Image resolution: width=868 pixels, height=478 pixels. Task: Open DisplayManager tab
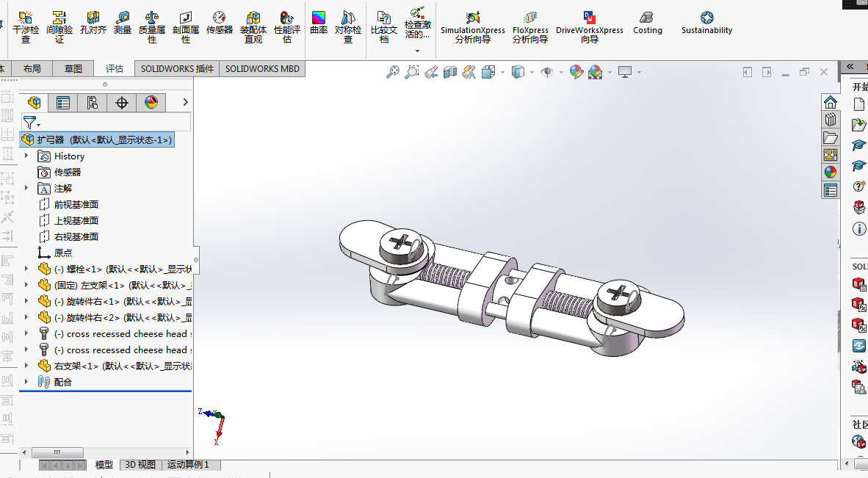point(151,102)
